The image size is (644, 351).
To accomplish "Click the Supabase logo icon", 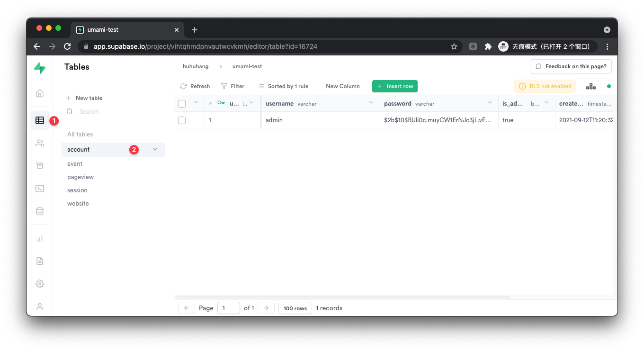I will point(40,68).
